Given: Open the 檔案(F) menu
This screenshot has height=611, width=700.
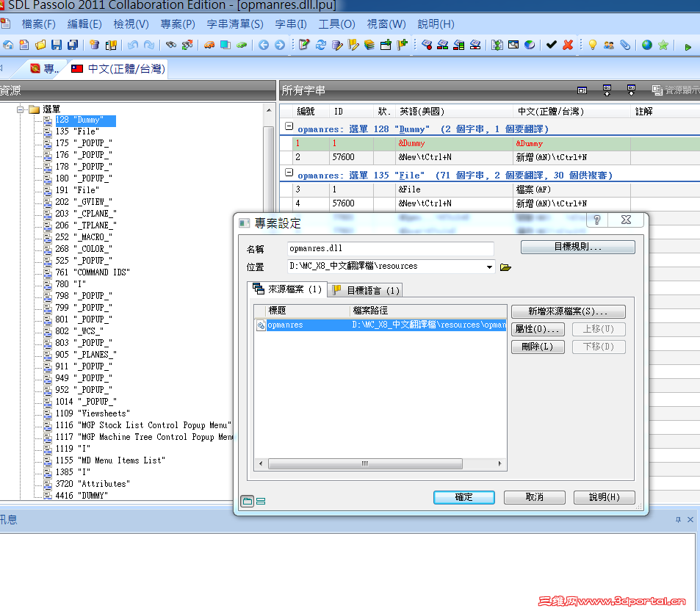Looking at the screenshot, I should tap(38, 24).
